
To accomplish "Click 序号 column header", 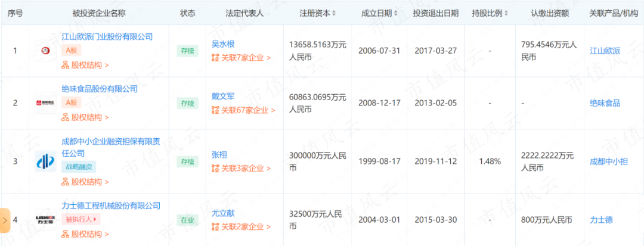I will (15, 13).
